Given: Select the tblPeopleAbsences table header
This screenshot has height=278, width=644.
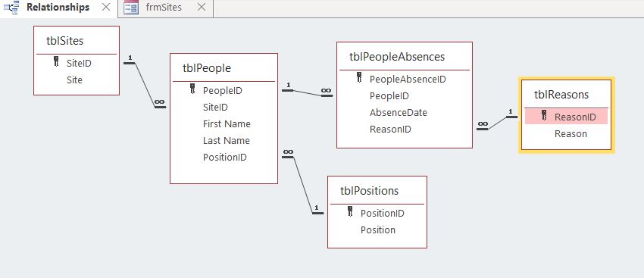Looking at the screenshot, I should coord(405,56).
